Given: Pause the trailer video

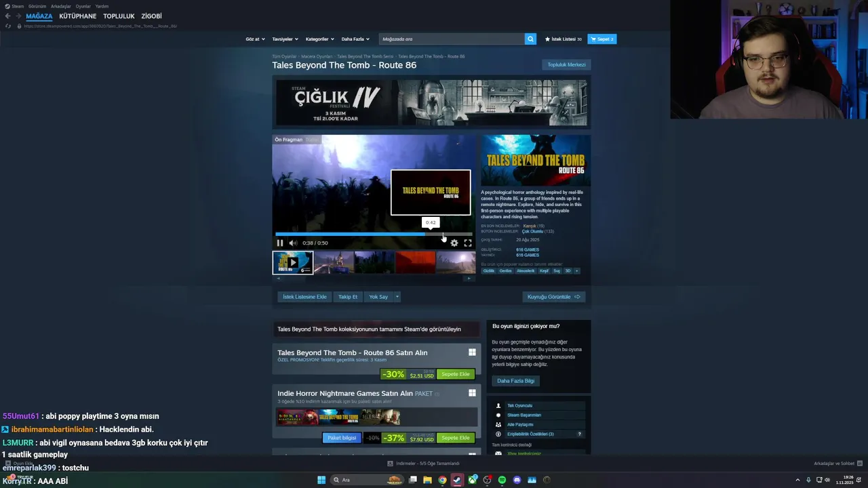Looking at the screenshot, I should (x=280, y=243).
